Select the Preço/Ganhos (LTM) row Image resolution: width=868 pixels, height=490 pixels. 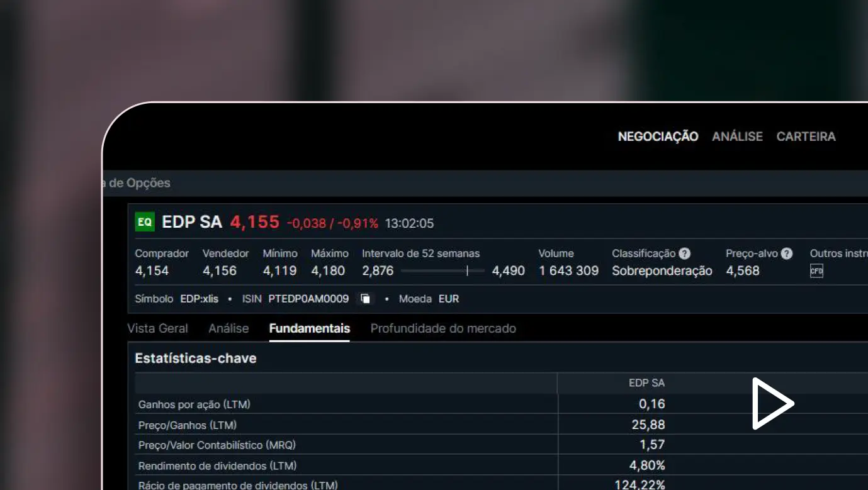pyautogui.click(x=501, y=425)
